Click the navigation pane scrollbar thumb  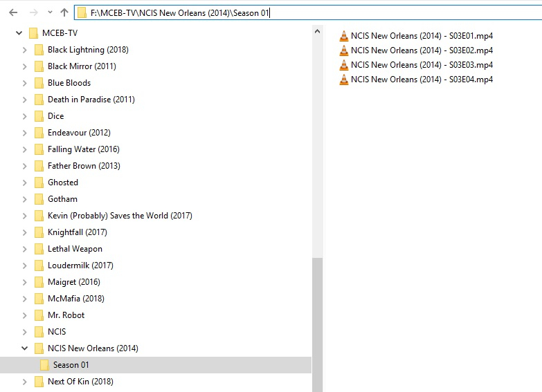pos(317,325)
